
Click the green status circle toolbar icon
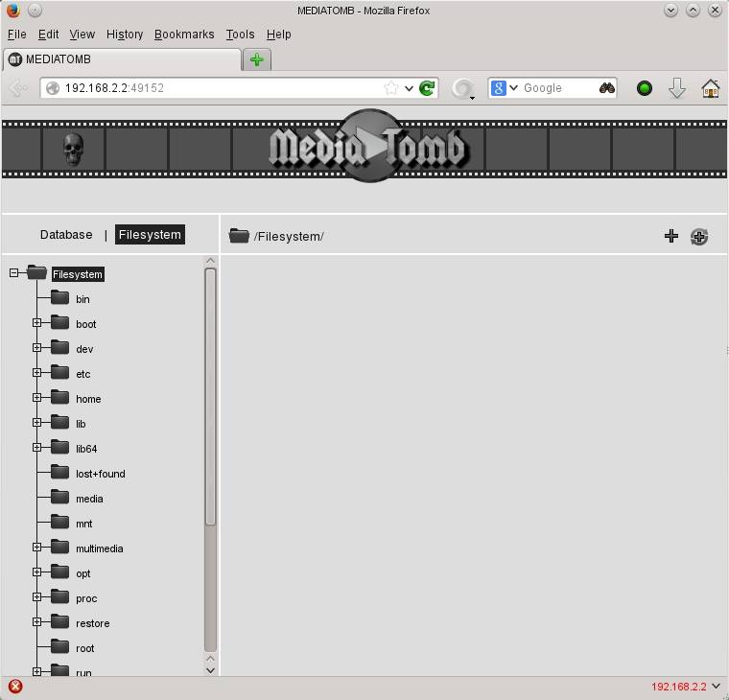[645, 88]
